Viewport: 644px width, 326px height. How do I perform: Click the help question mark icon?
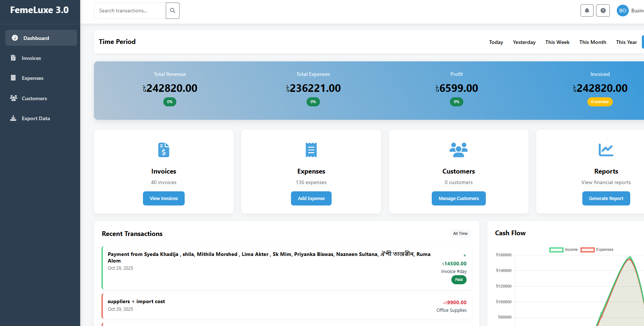point(603,11)
